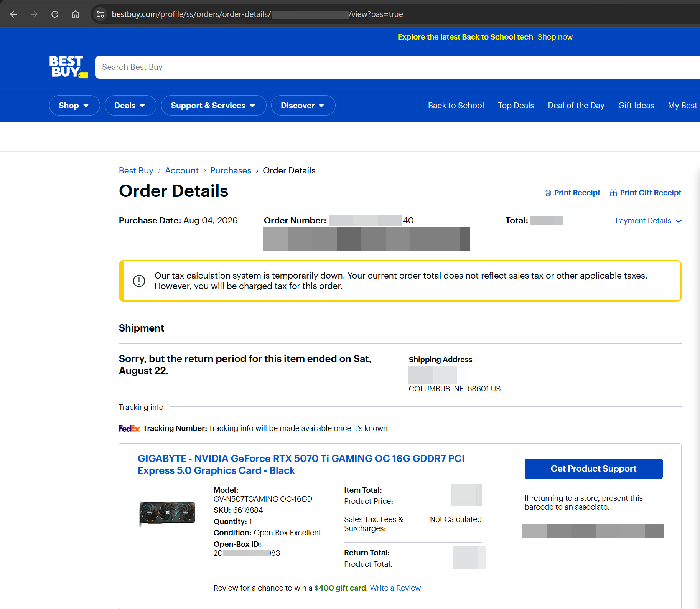Click the printer icon beside Print Receipt

548,193
